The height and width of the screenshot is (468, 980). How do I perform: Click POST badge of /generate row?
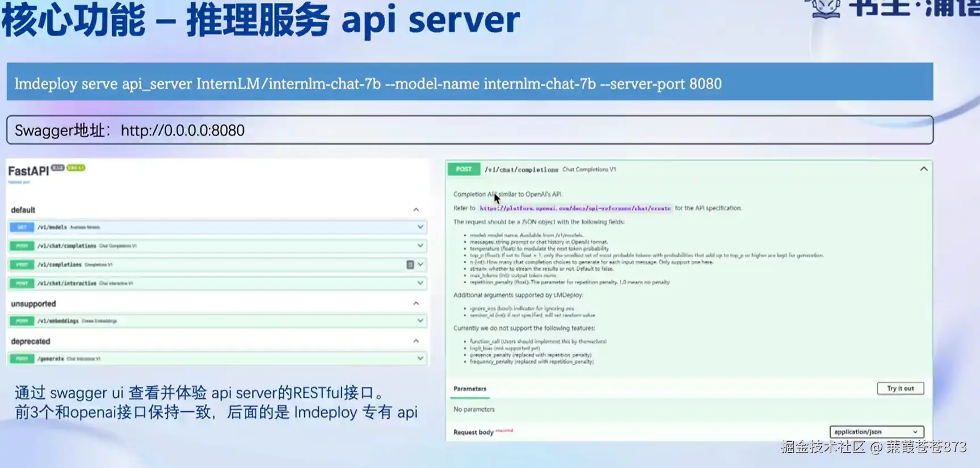click(22, 359)
